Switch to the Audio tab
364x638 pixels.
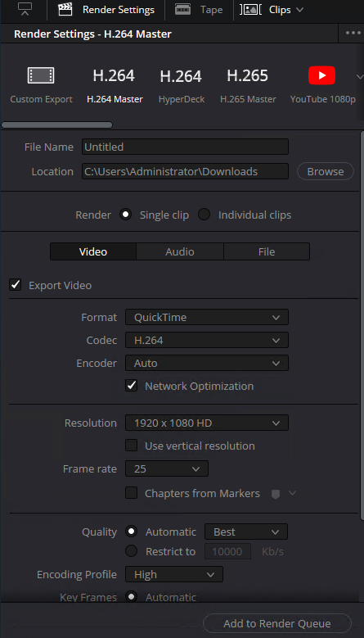(x=180, y=251)
